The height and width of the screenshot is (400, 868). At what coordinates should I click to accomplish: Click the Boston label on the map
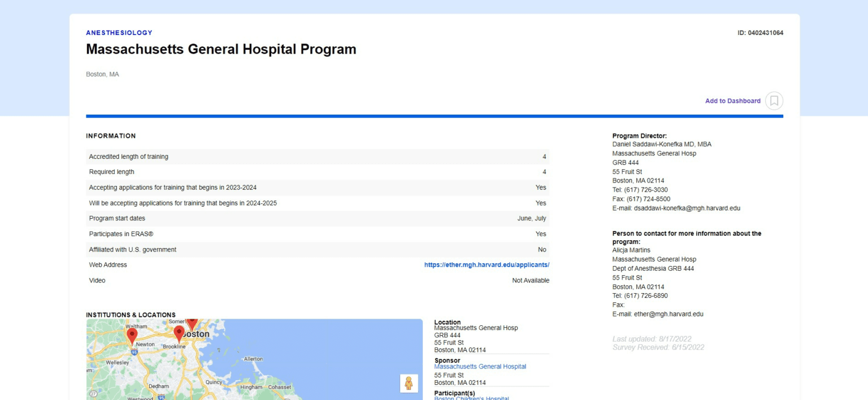(x=197, y=334)
